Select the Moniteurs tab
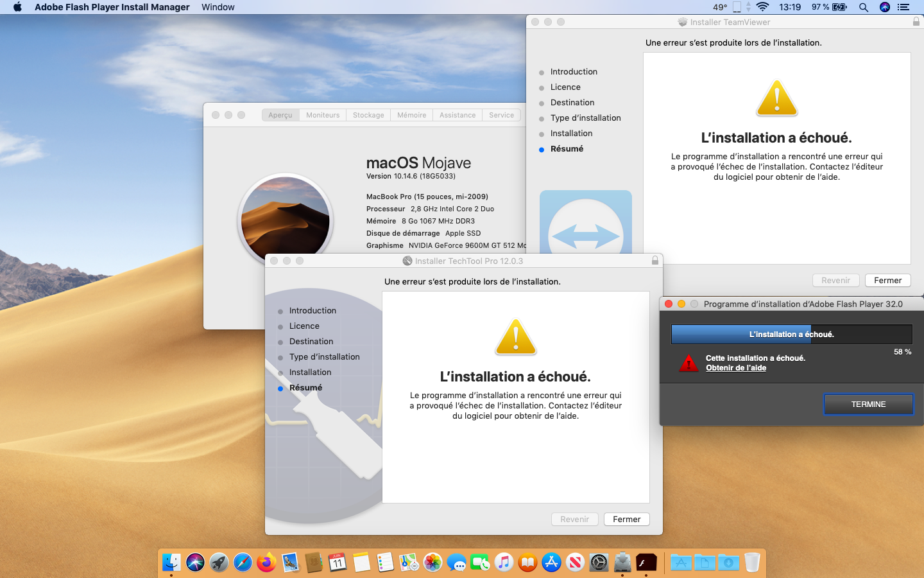Viewport: 924px width, 578px height. coord(323,115)
